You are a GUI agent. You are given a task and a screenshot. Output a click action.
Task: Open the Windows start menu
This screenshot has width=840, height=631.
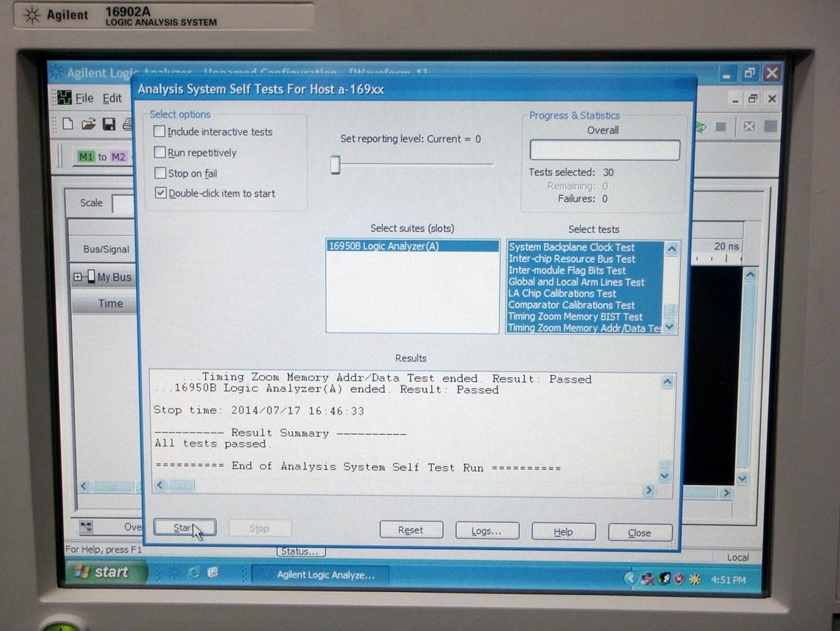tap(105, 572)
